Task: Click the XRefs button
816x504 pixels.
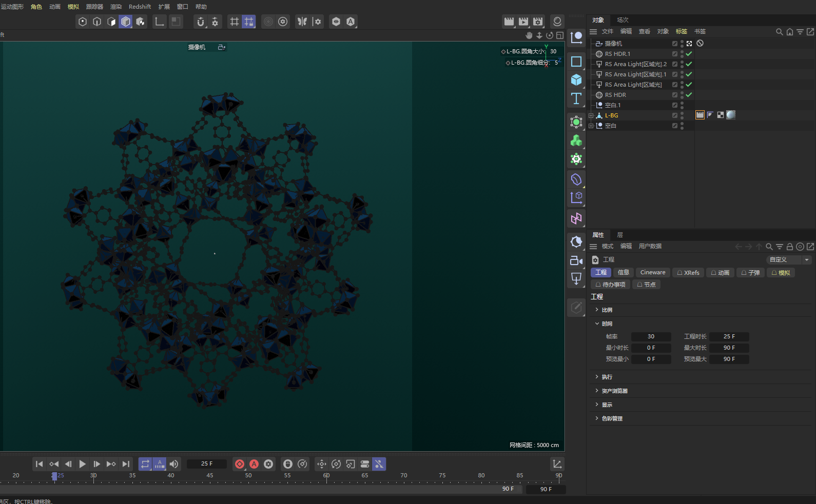Action: [x=688, y=273]
